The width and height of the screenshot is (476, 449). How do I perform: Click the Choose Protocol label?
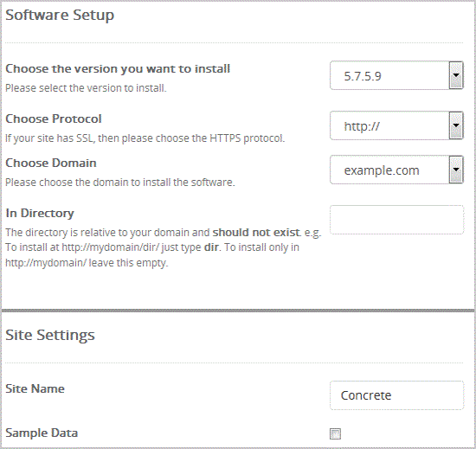tap(54, 119)
